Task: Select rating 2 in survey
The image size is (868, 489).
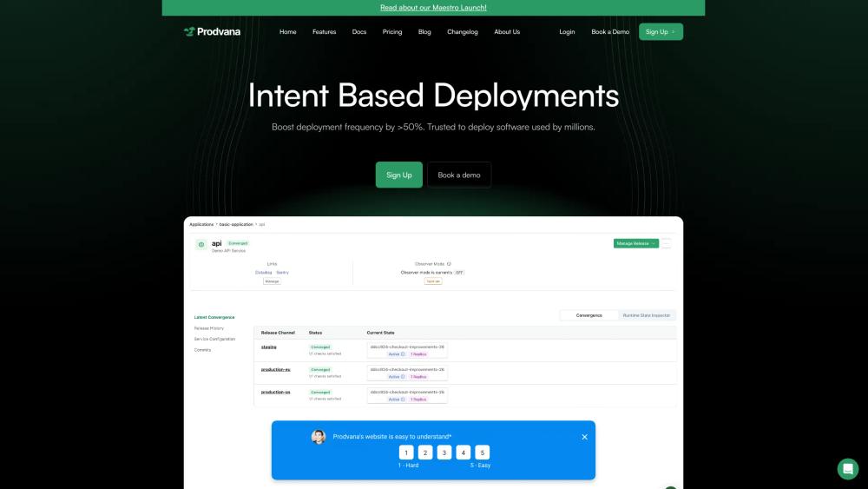Action: click(x=425, y=453)
